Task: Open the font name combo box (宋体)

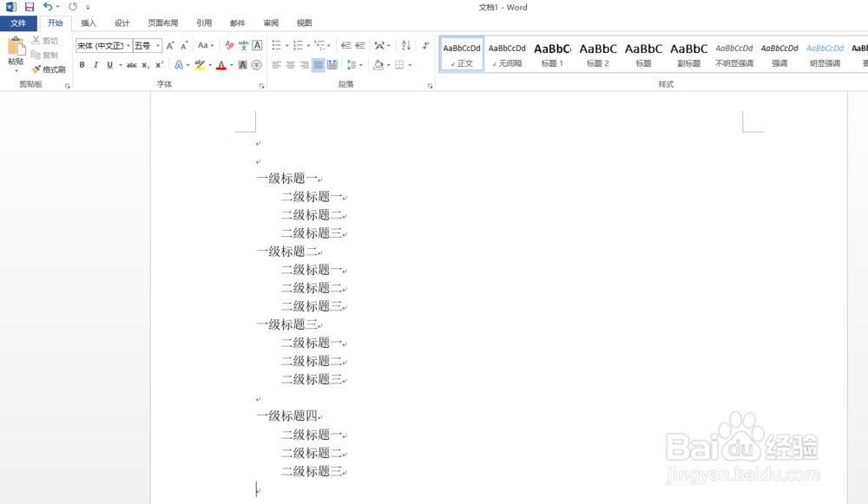Action: coord(103,45)
